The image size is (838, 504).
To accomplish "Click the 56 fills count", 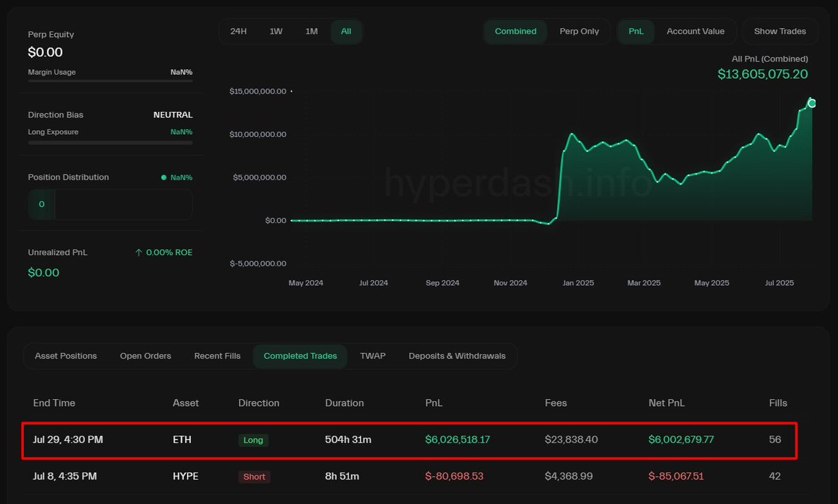I will coord(775,439).
